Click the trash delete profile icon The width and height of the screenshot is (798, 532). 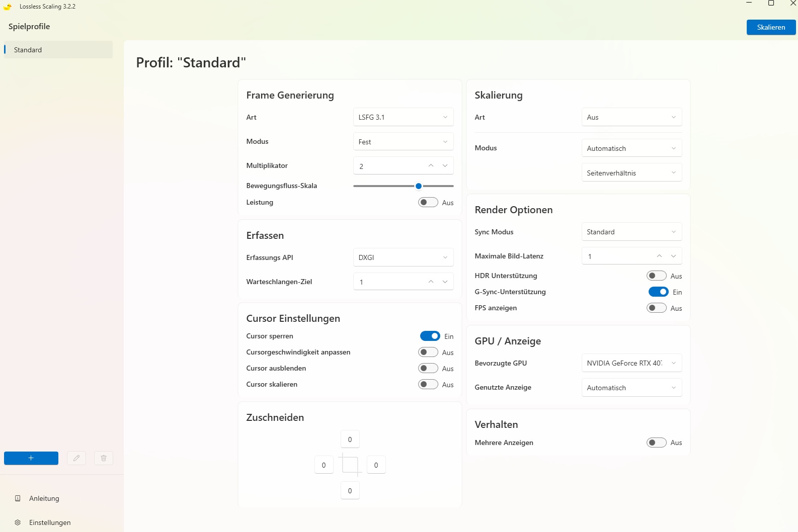(x=104, y=458)
